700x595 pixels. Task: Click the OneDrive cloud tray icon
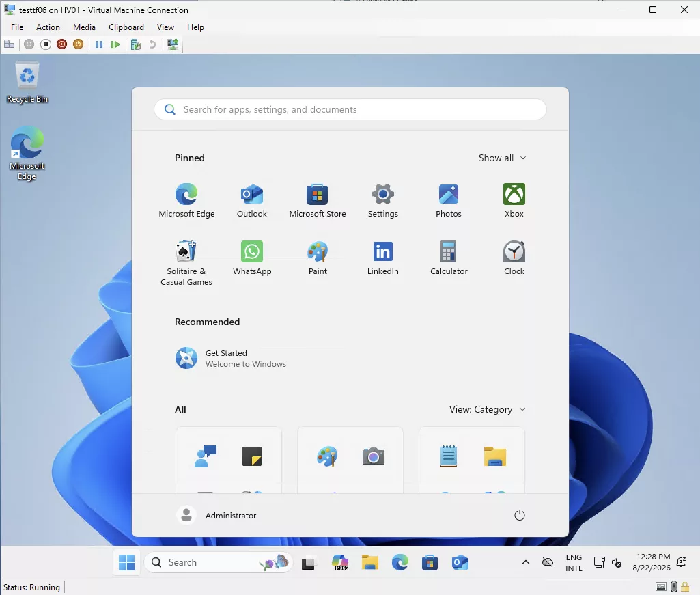548,562
